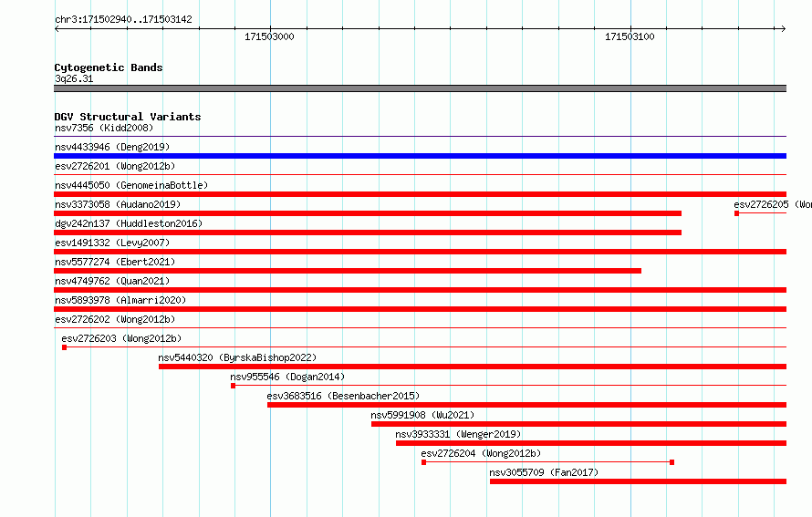Click esv2726202 (Wong2012b) label
Screen dimensions: 812x517
point(115,319)
